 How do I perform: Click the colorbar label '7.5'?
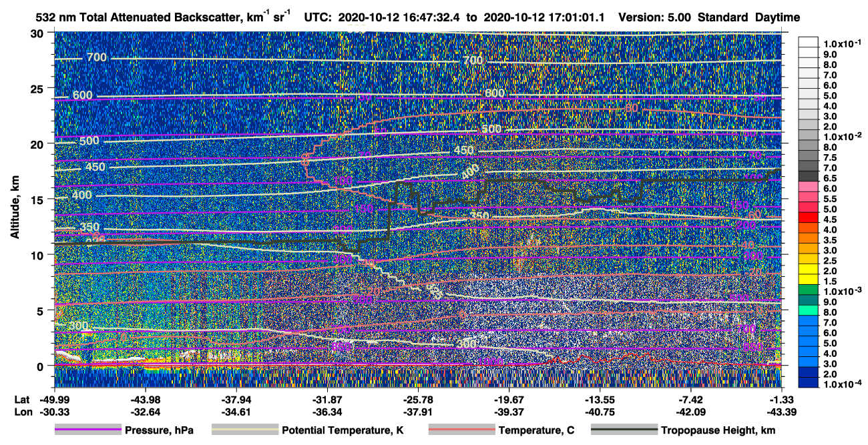click(829, 157)
